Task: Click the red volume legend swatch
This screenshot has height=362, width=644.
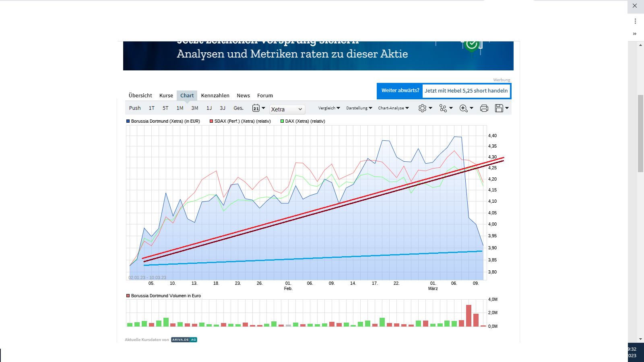Action: click(128, 296)
